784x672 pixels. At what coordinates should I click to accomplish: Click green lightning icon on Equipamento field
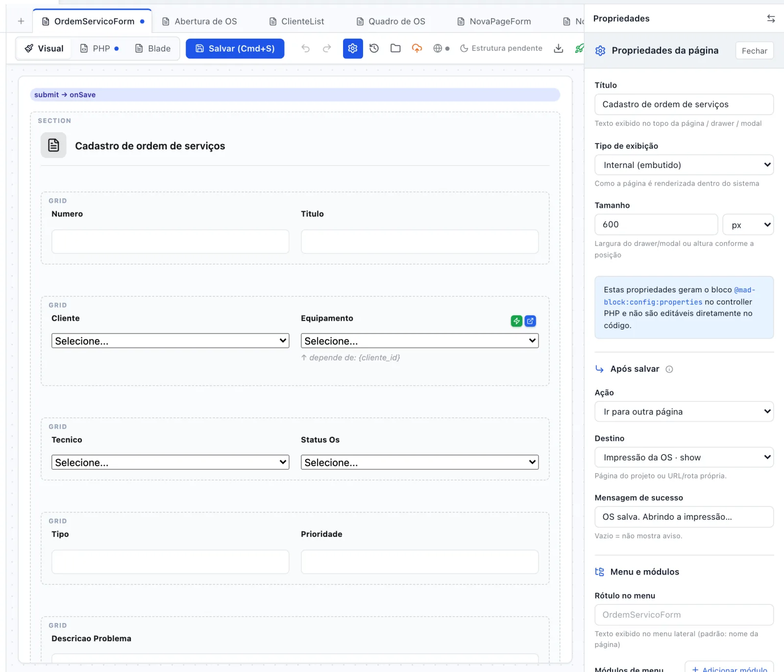[x=516, y=321]
